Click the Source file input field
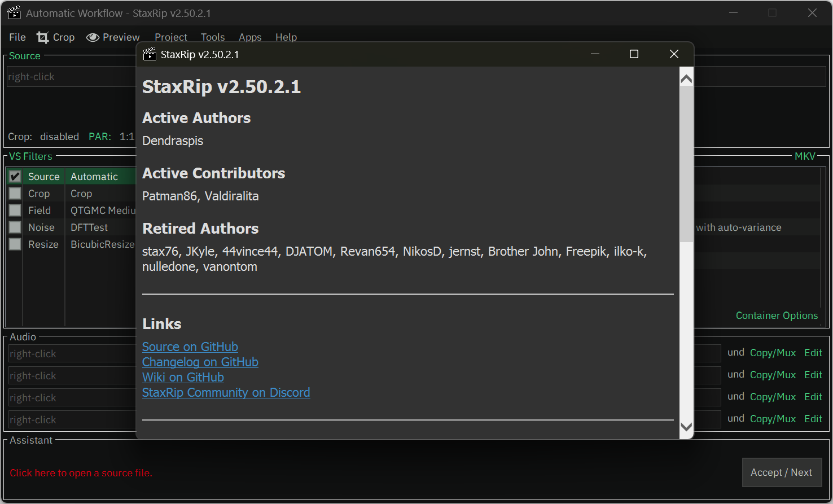Viewport: 833px width, 504px height. click(71, 77)
